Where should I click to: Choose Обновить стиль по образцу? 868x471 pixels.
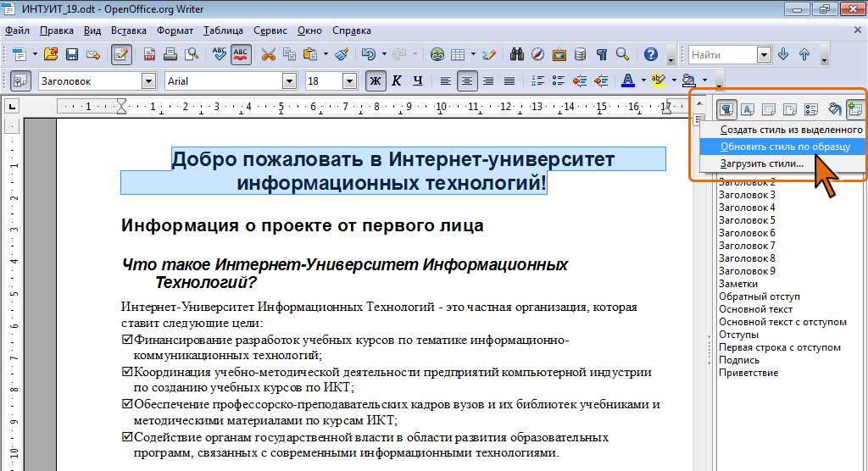tap(784, 147)
